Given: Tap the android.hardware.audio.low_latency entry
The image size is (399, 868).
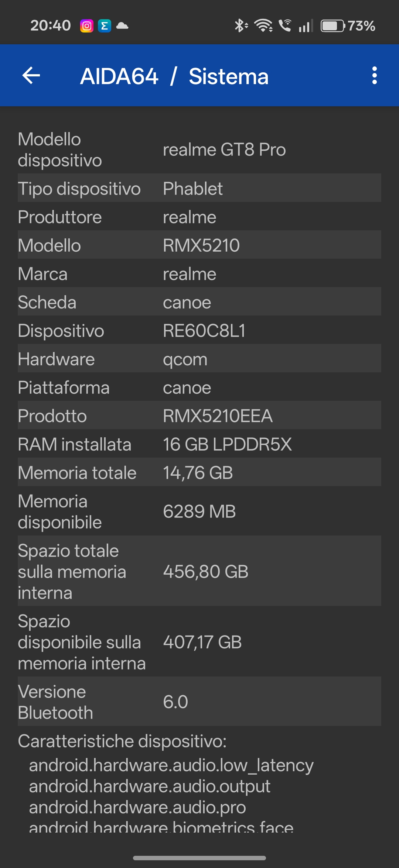Looking at the screenshot, I should click(x=171, y=765).
